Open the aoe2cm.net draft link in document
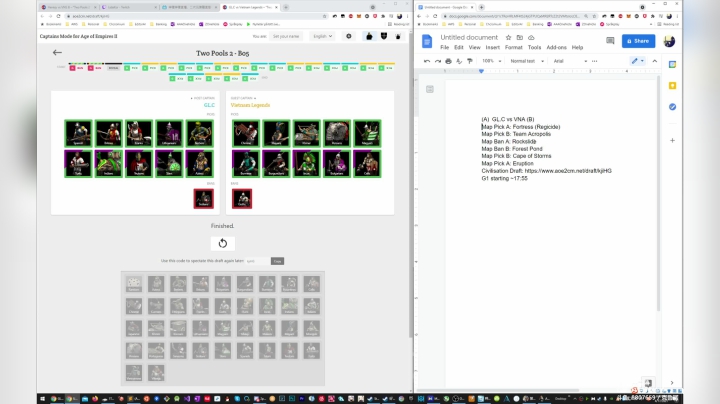 568,171
